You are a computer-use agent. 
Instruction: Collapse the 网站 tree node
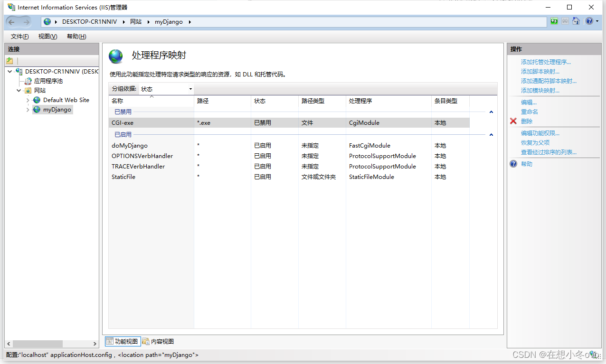pos(19,91)
